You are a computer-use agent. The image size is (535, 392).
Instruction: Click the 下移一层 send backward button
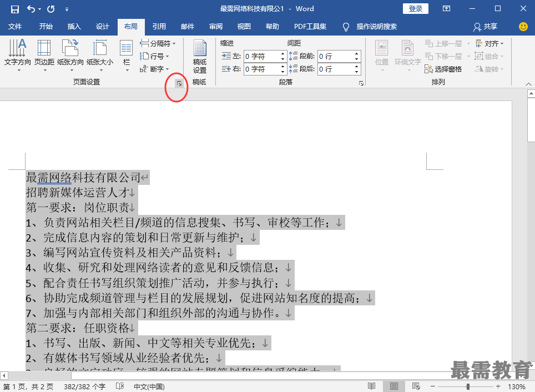click(443, 56)
